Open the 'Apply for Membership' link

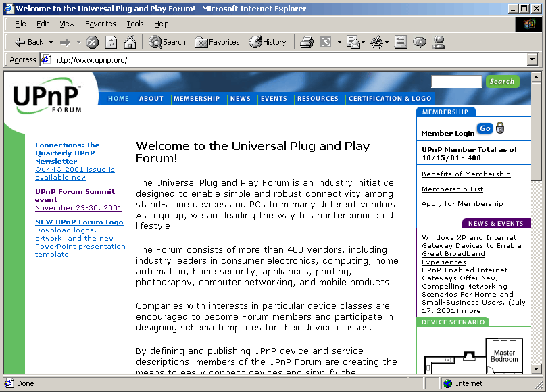click(x=462, y=204)
